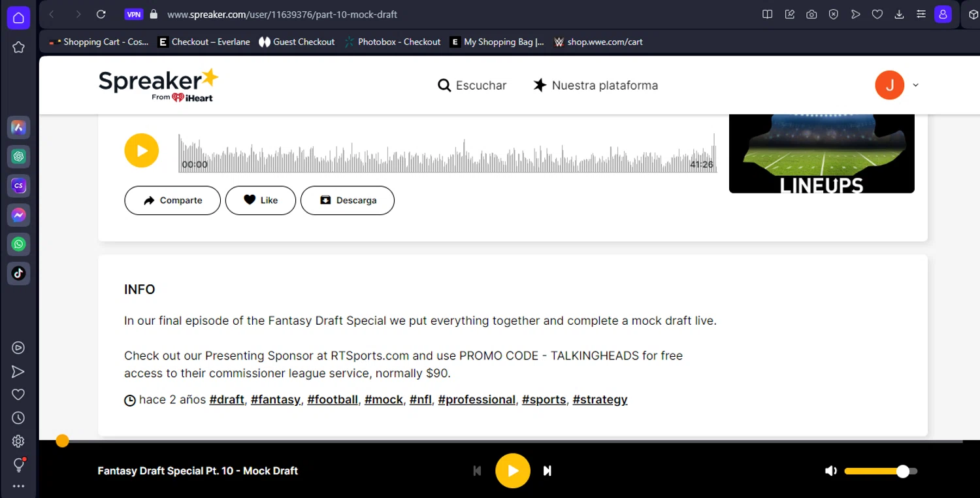Open ChatGPT in the sidebar
Viewport: 980px width, 498px height.
(x=18, y=157)
